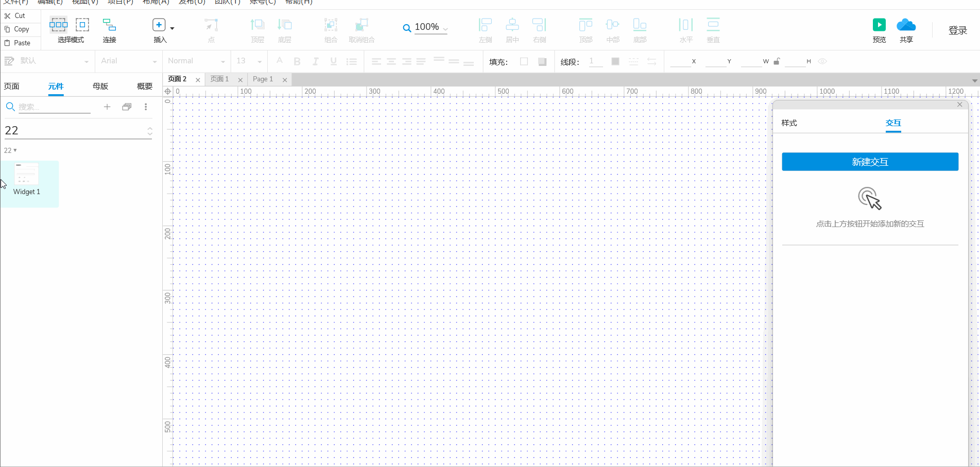Image resolution: width=980 pixels, height=467 pixels.
Task: Switch to the 概要 panel tab
Action: pyautogui.click(x=145, y=86)
